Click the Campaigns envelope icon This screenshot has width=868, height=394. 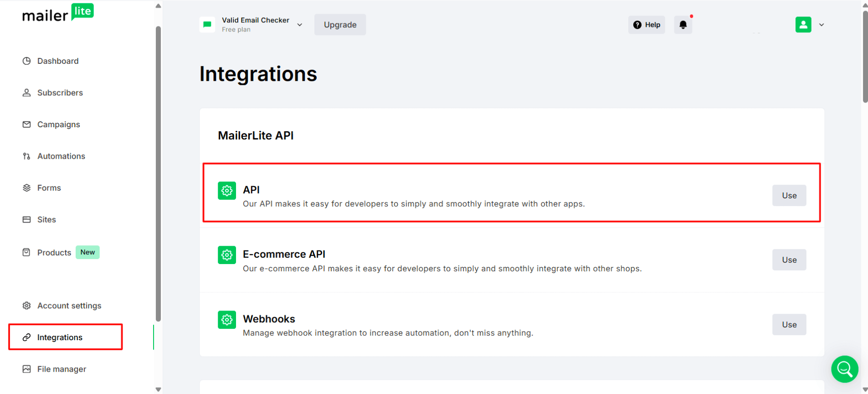pos(26,124)
